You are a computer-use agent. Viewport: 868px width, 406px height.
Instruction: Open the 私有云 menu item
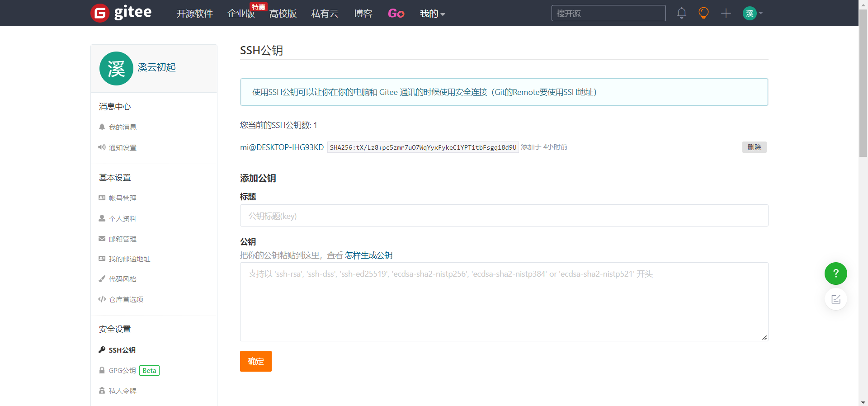coord(325,14)
